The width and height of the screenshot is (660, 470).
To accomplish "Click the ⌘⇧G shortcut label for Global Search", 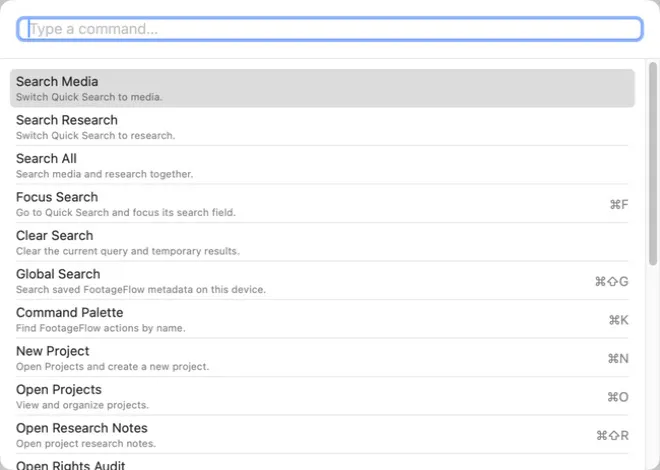I will (612, 281).
